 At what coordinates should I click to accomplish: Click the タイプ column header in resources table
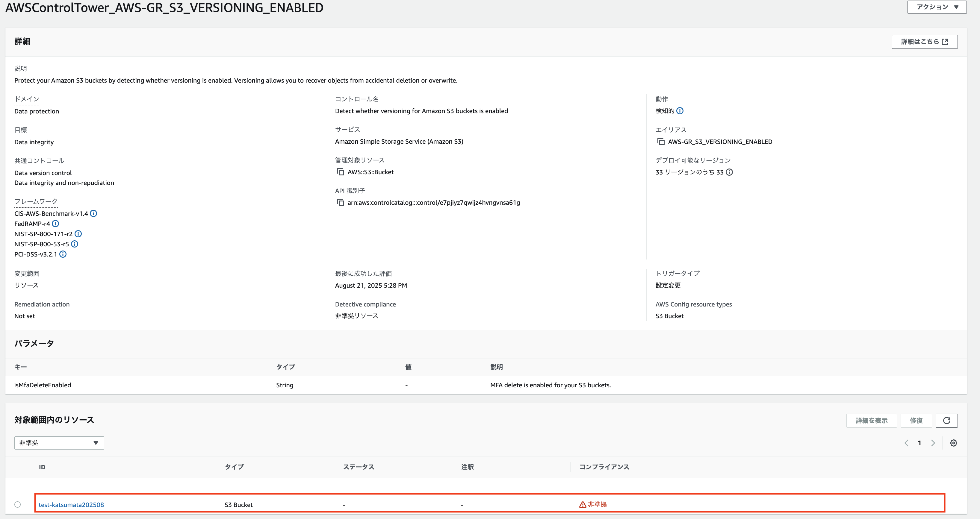click(x=234, y=467)
